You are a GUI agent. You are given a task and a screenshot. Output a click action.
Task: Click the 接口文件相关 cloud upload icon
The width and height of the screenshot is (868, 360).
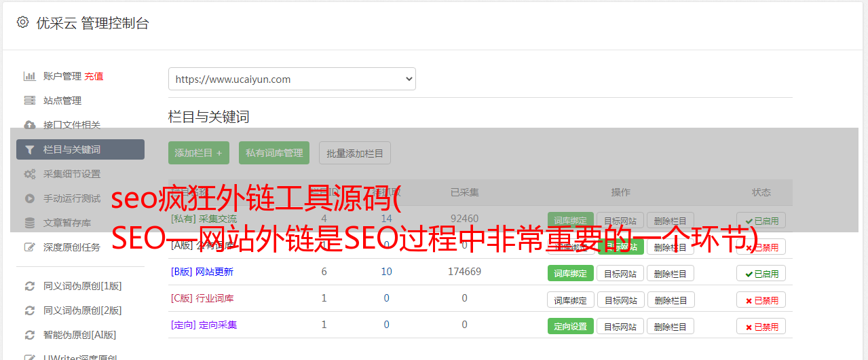[29, 125]
